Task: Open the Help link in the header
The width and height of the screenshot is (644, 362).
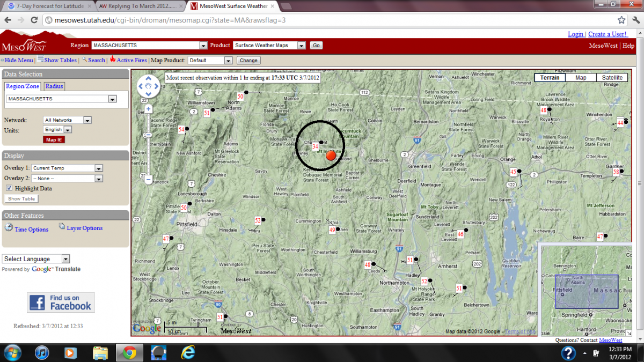Action: (x=628, y=46)
